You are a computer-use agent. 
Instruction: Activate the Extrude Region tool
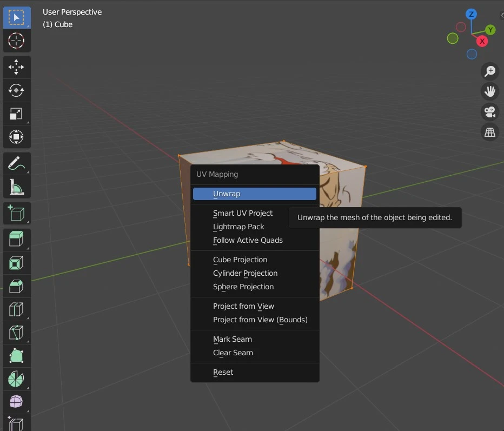point(17,240)
